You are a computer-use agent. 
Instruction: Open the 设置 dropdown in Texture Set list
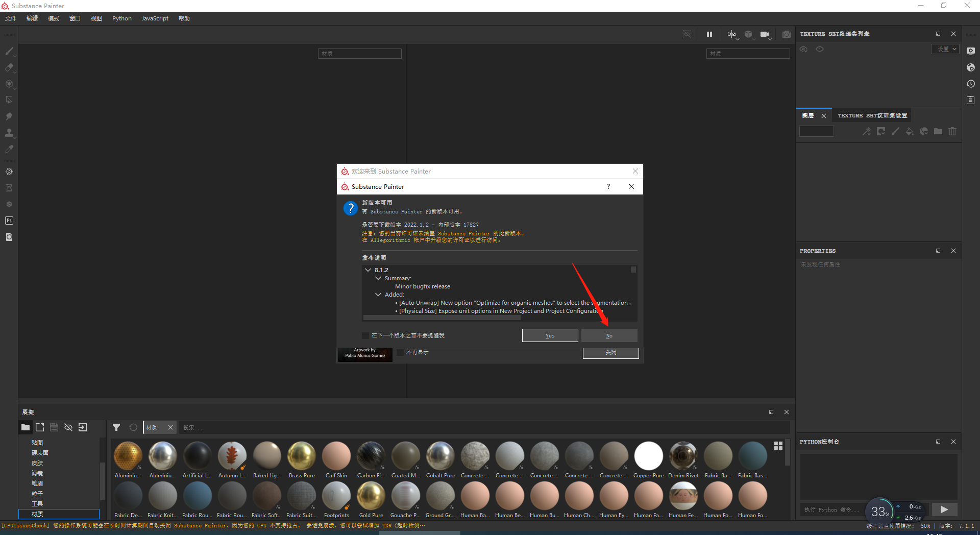point(945,49)
